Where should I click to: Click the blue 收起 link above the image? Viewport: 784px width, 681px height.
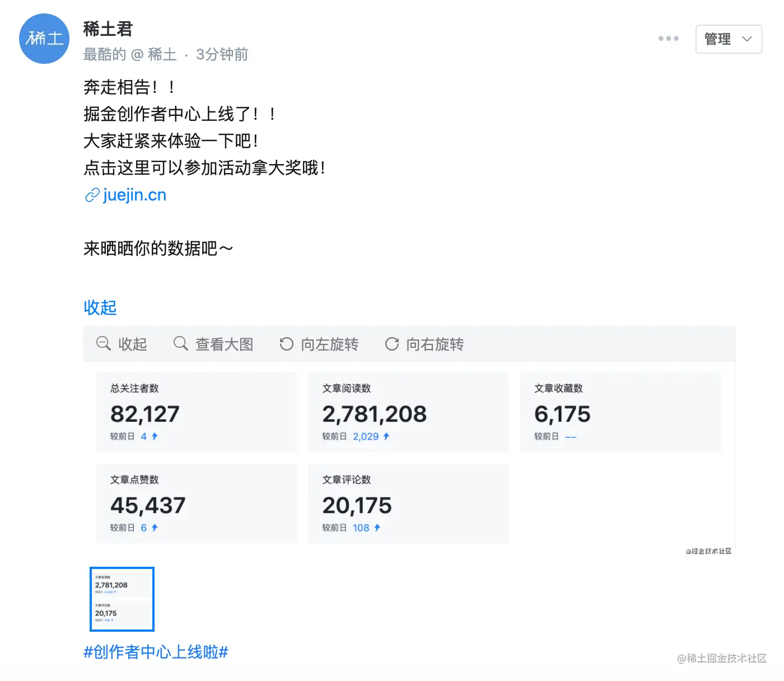click(x=100, y=307)
